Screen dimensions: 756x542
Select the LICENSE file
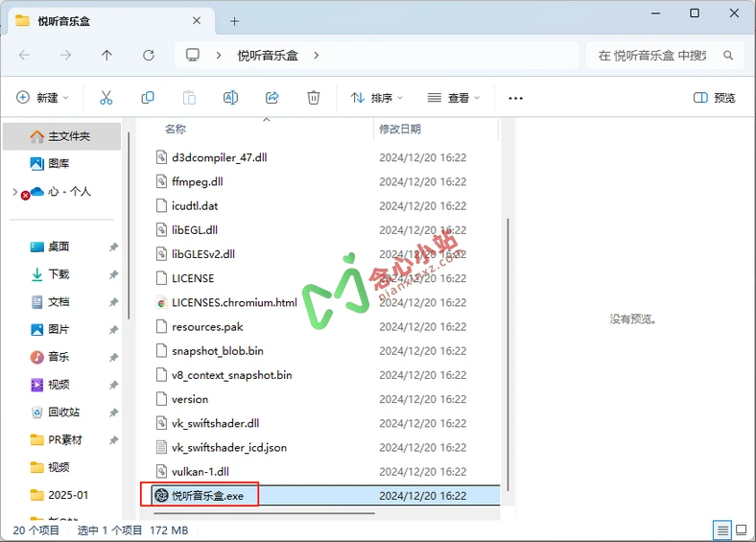pyautogui.click(x=193, y=279)
